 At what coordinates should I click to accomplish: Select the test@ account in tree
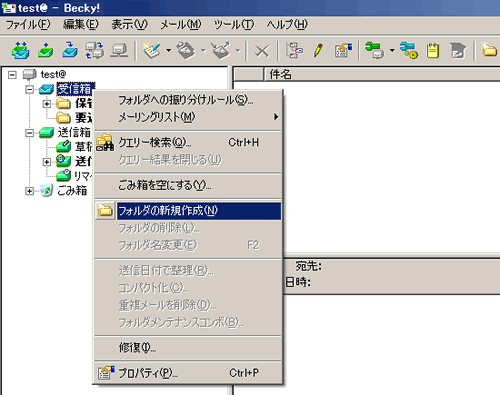[x=53, y=74]
